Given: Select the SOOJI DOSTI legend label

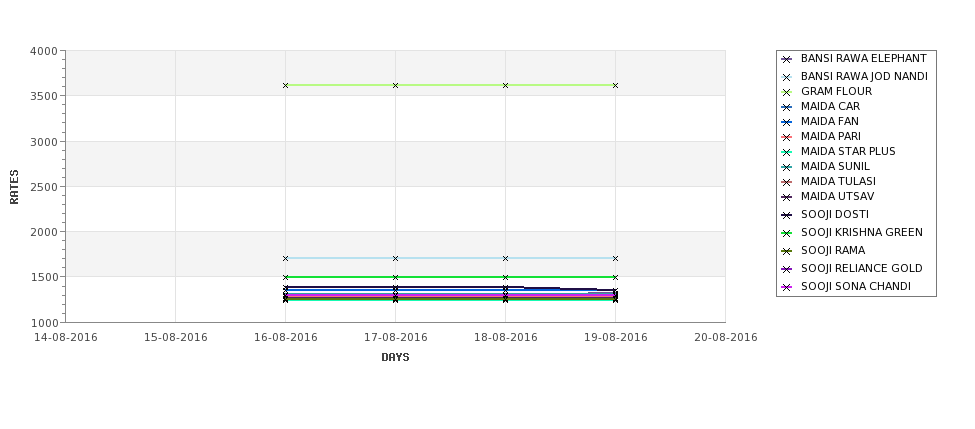Looking at the screenshot, I should tap(834, 214).
